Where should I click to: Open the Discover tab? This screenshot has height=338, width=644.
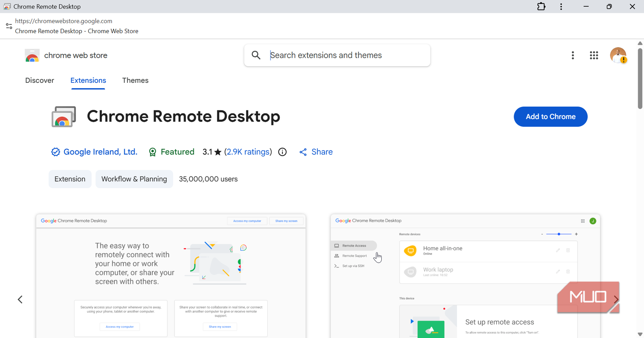[40, 80]
